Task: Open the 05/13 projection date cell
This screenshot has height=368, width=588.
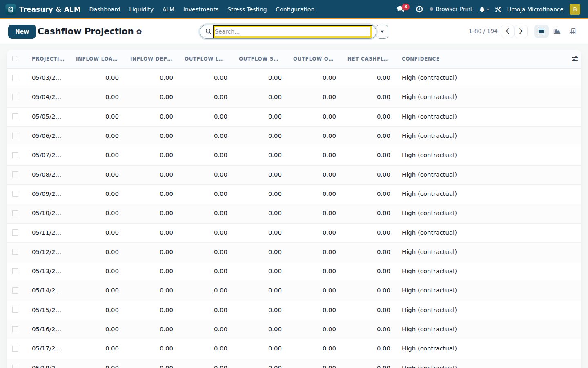Action: 47,271
